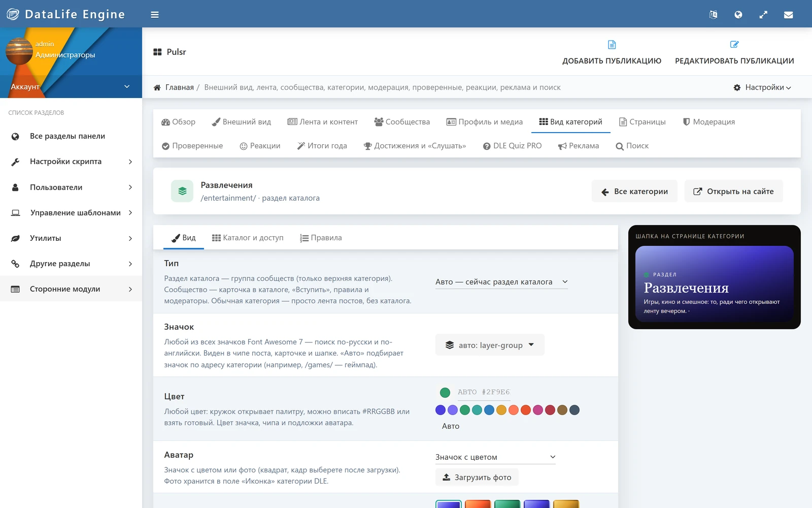Open the Обзор tab with dashboard icon
Image resolution: width=812 pixels, height=508 pixels.
(178, 122)
